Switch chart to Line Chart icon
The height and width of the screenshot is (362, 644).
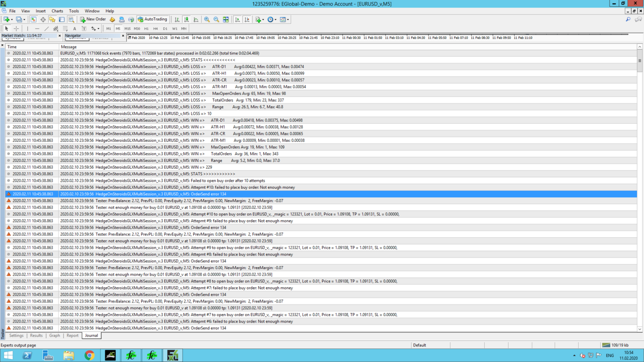tap(196, 19)
